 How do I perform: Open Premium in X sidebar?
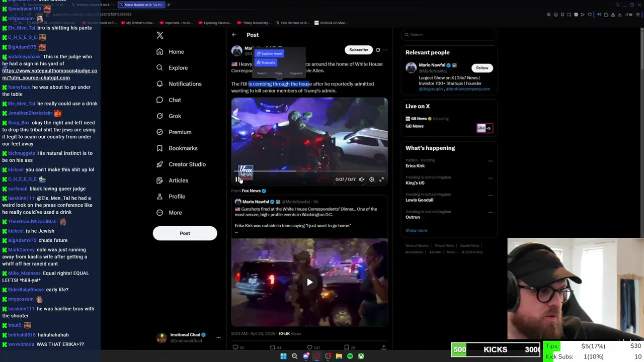click(174, 132)
